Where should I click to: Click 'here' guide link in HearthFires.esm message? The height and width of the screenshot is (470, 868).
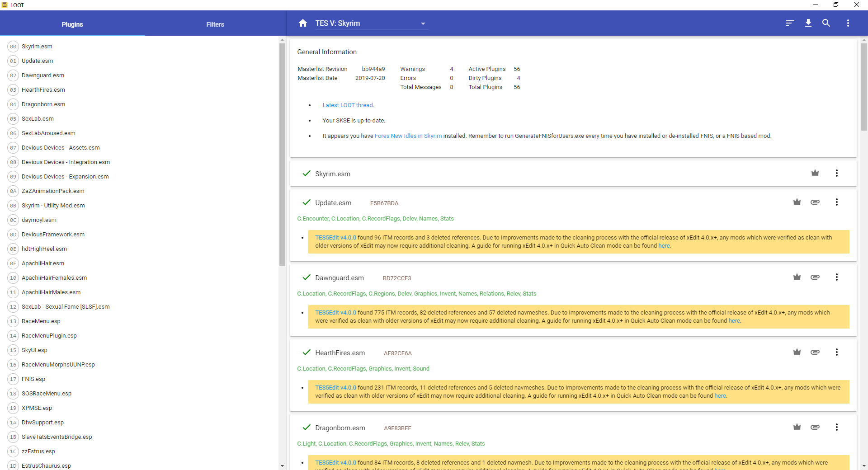tap(720, 396)
